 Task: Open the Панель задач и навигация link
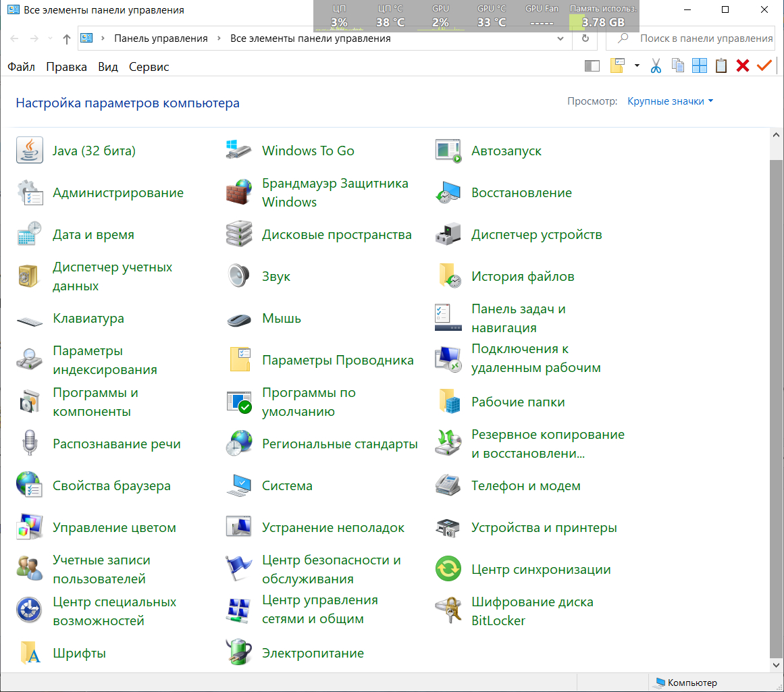tap(519, 319)
